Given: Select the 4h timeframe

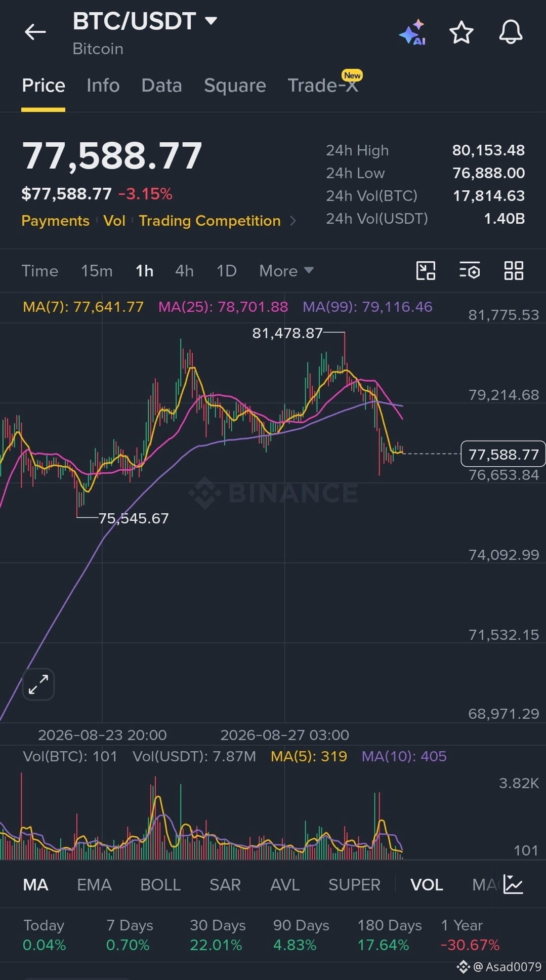Looking at the screenshot, I should 184,271.
